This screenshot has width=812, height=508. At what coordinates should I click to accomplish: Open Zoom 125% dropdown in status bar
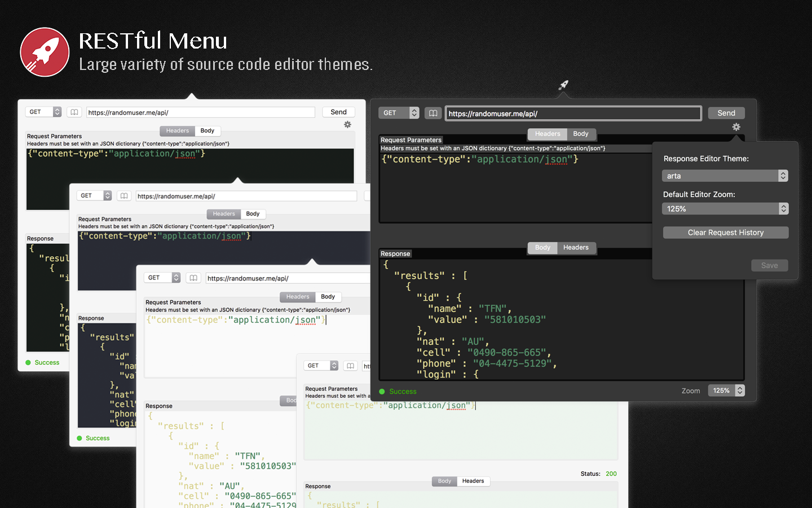726,391
